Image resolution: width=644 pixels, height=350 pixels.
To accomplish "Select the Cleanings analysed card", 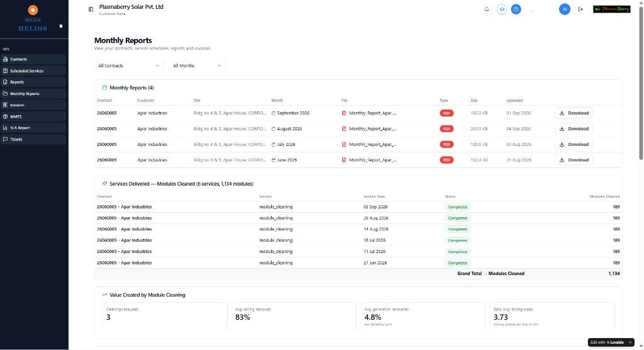I will tap(164, 316).
